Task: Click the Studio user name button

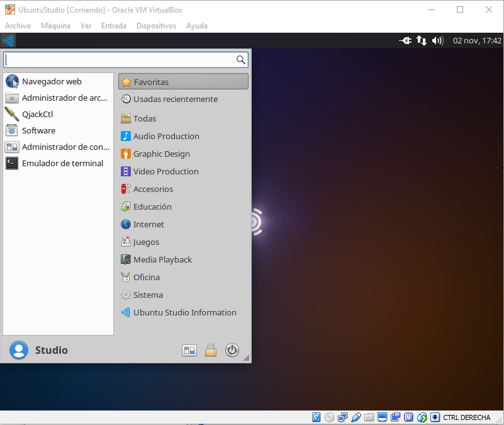Action: (51, 350)
